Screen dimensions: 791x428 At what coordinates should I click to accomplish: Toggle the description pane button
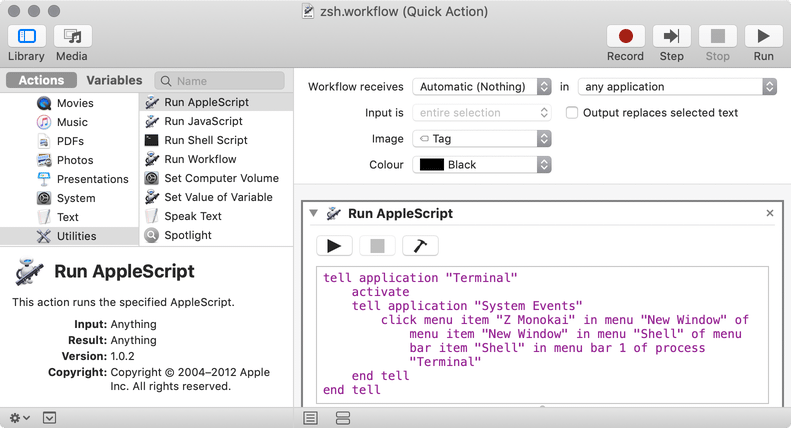pyautogui.click(x=49, y=418)
